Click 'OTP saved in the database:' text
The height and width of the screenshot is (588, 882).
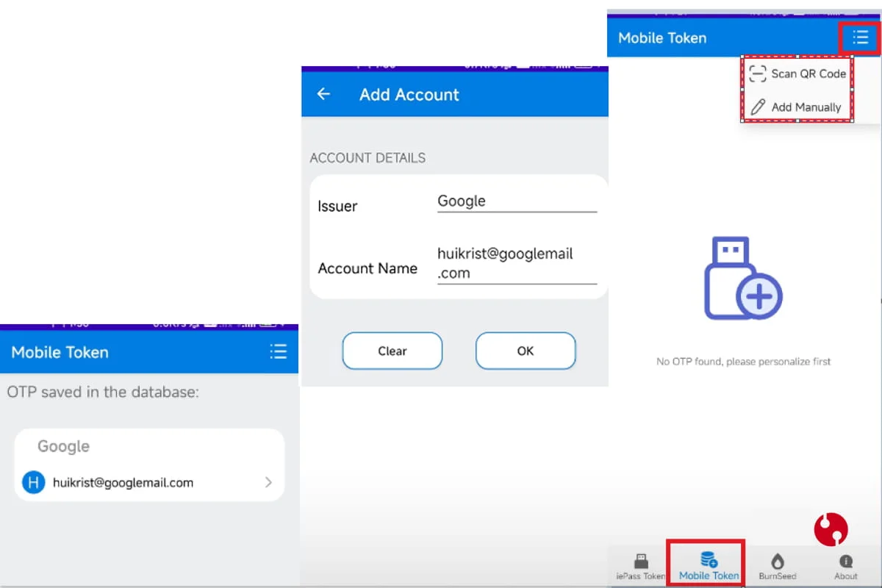(103, 392)
